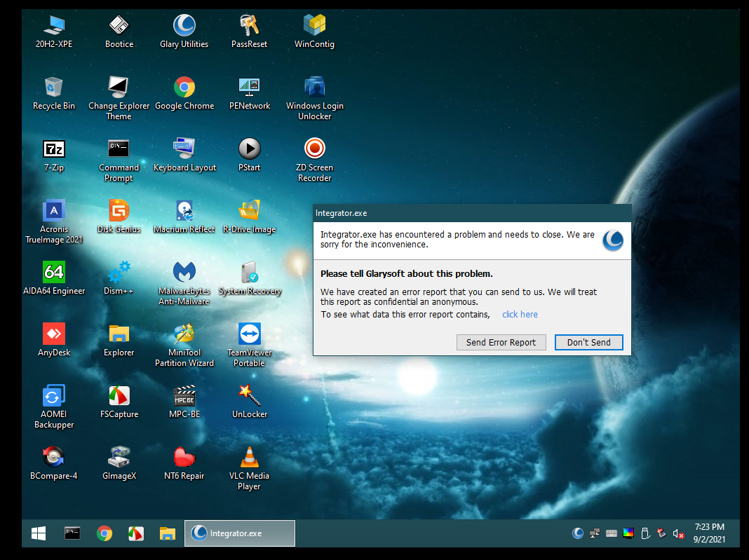The width and height of the screenshot is (749, 560).
Task: Open FSCapture from the taskbar
Action: coord(135,533)
